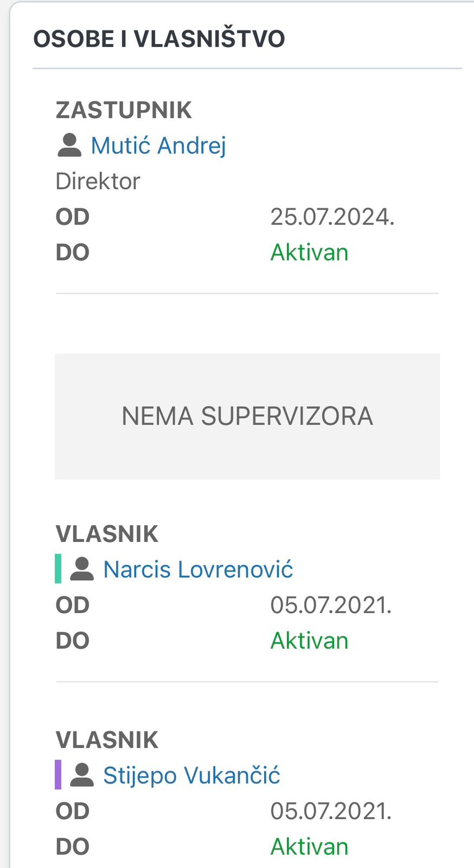
Task: Expand the first VLASNIK entry
Action: tap(107, 533)
